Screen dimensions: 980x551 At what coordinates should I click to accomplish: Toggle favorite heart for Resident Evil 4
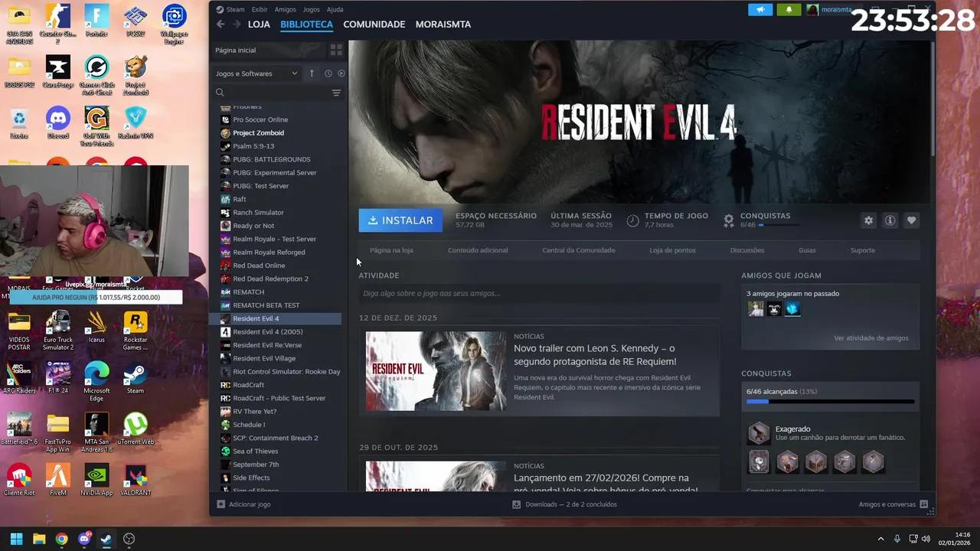click(911, 220)
